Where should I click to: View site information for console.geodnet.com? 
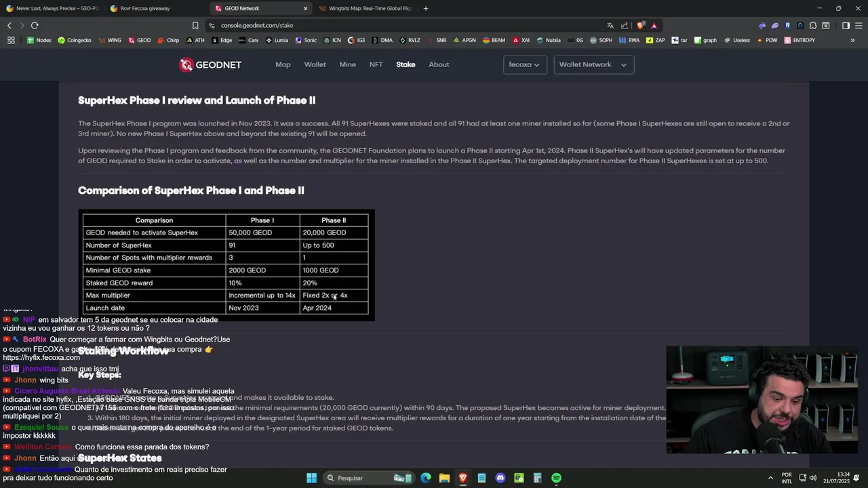(x=212, y=25)
